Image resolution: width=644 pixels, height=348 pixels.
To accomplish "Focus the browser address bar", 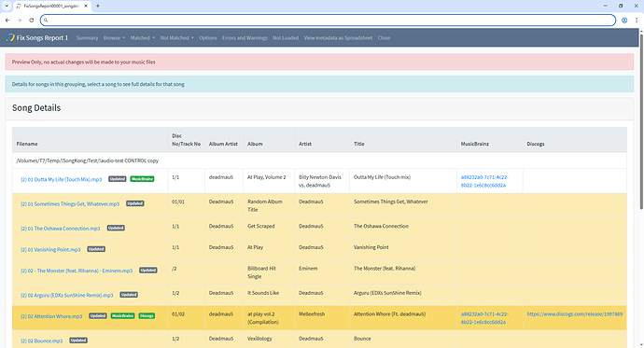I will pyautogui.click(x=328, y=21).
